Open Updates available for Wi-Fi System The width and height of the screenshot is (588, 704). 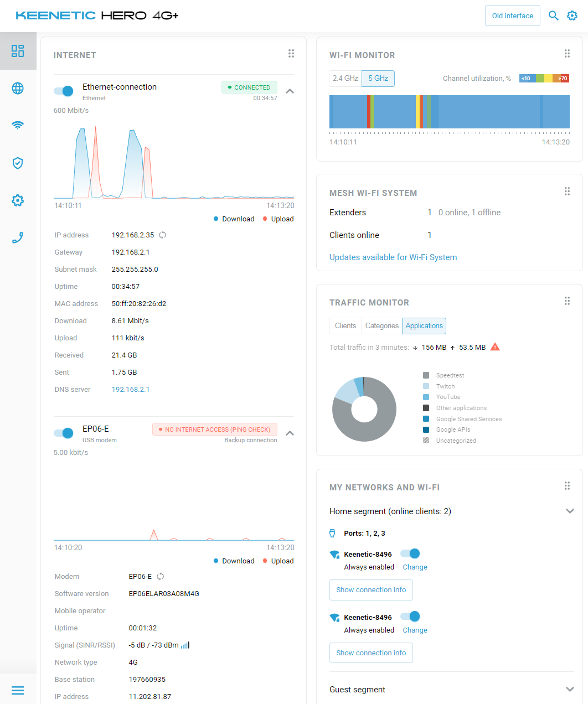[393, 257]
